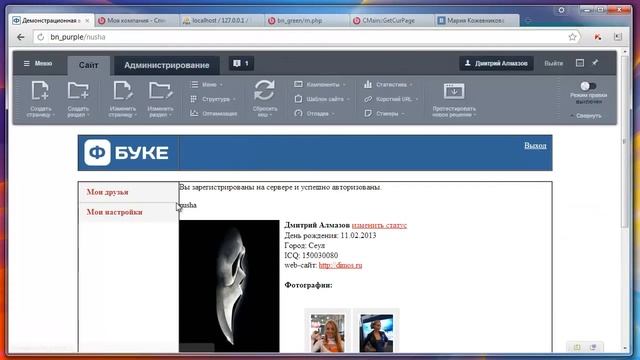Screen dimensions: 640x360
Task: Open the http://dimon.ru web-сайт link
Action: click(x=340, y=265)
